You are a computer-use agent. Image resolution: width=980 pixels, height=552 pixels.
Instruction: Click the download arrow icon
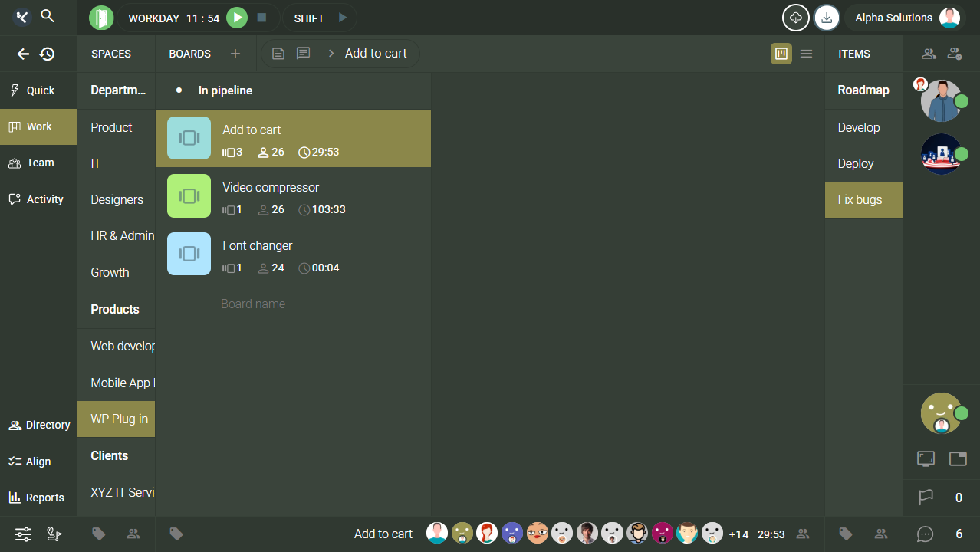pos(826,18)
